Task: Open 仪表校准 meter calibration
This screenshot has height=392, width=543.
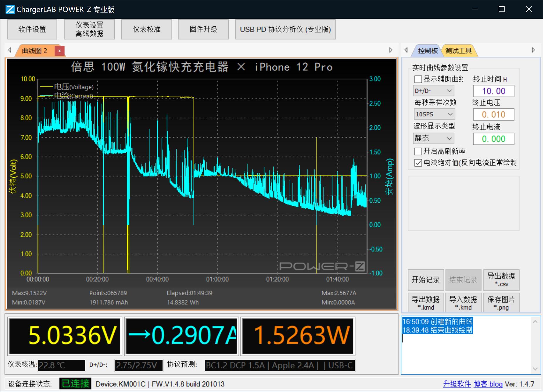Action: point(146,29)
